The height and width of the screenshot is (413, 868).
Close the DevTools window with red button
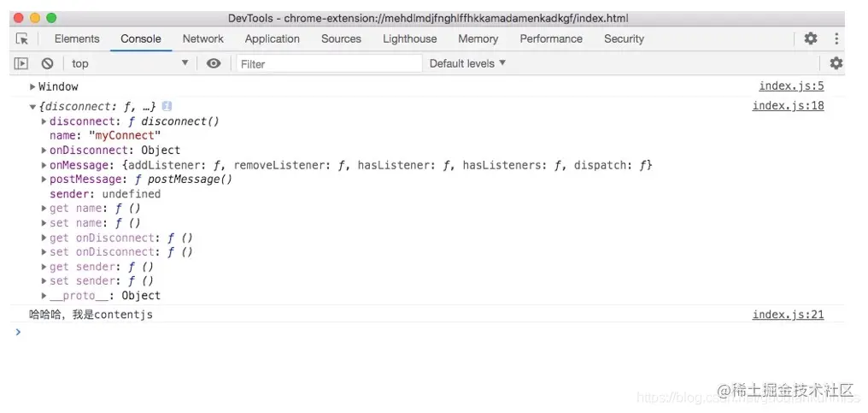(18, 18)
